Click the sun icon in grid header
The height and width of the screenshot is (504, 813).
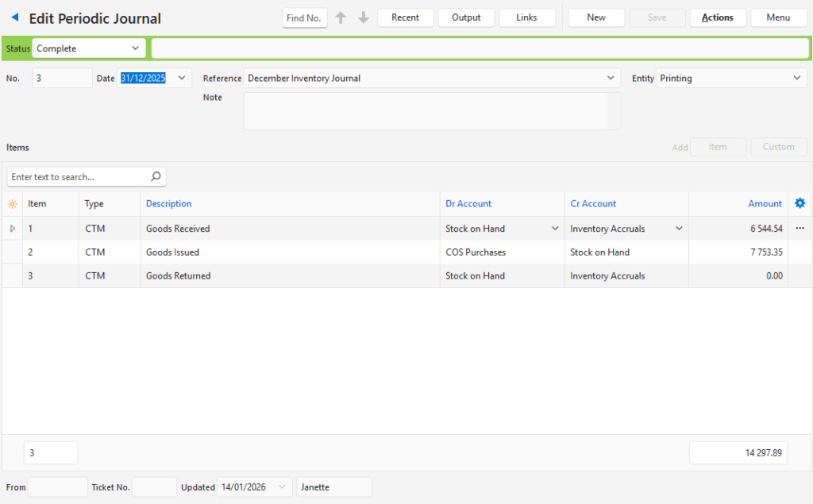12,204
